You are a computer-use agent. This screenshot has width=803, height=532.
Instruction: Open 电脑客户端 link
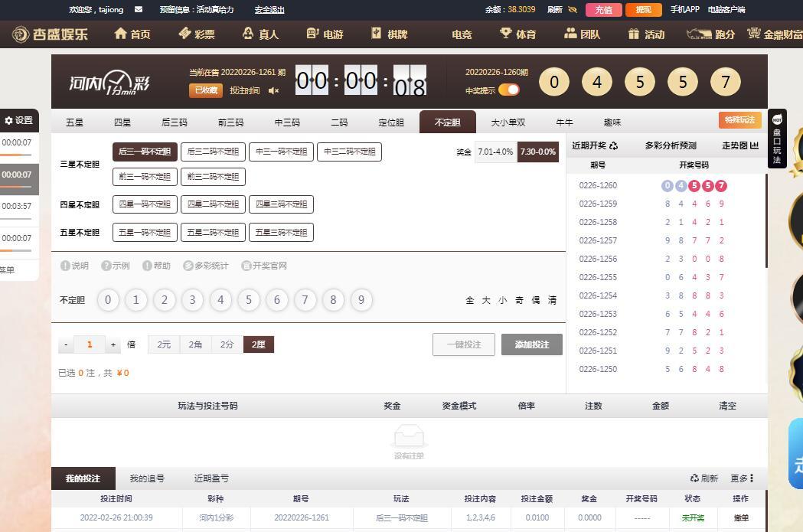click(x=726, y=9)
